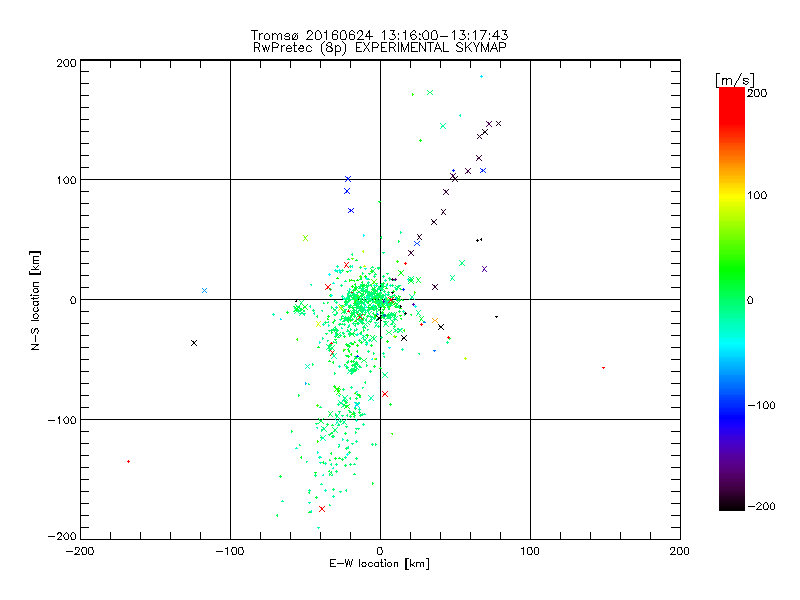
Task: Click the subtitle 'RwPretec (8p) EXPERIMENTAL SKYMAP'
Action: pos(380,48)
